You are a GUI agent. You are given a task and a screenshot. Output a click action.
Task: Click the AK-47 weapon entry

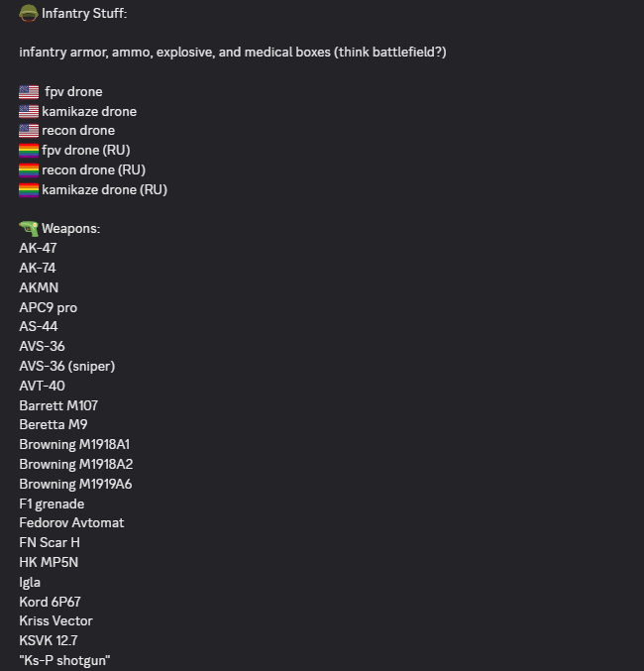pyautogui.click(x=38, y=249)
